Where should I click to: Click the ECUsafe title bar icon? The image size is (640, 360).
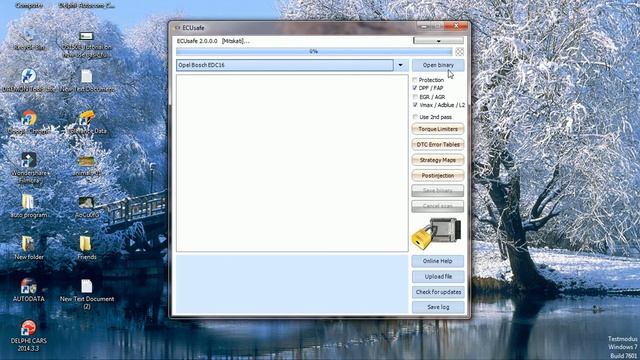click(x=178, y=28)
